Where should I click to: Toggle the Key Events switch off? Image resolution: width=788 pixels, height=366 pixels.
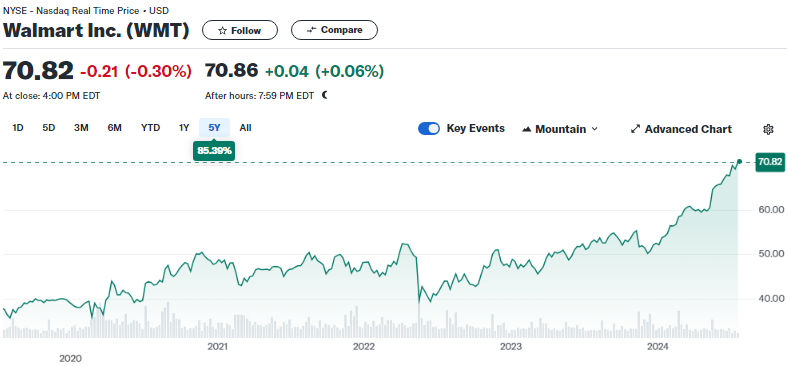point(429,129)
